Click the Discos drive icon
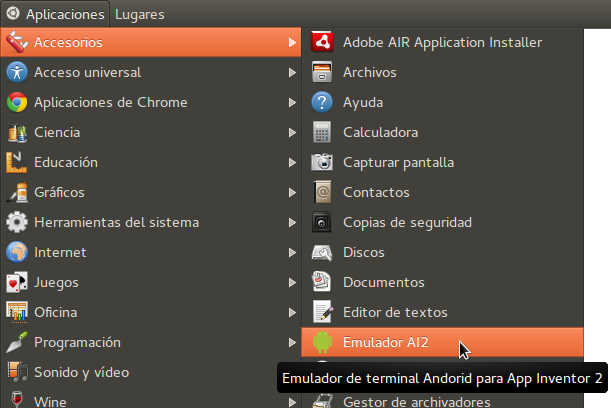The width and height of the screenshot is (611, 408). (322, 252)
